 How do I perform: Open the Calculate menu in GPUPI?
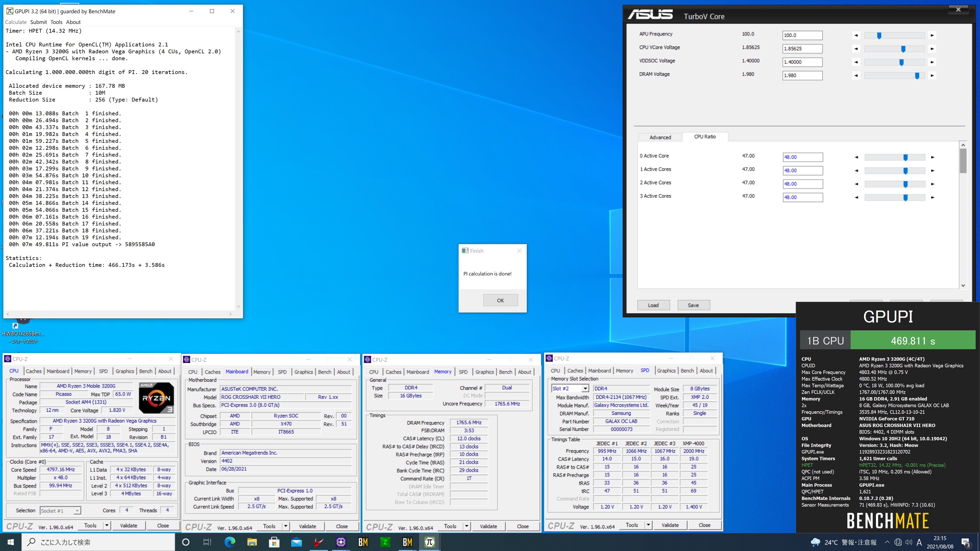[16, 22]
